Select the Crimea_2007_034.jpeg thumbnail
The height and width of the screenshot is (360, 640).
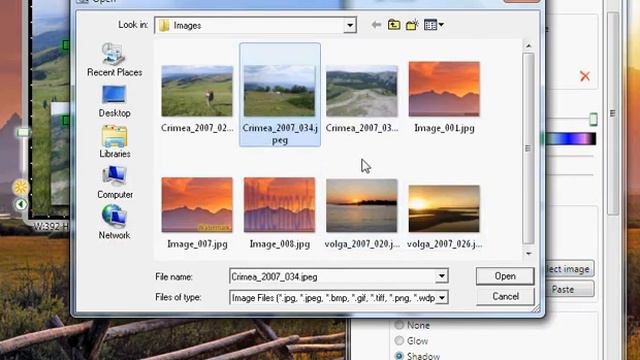tap(280, 91)
